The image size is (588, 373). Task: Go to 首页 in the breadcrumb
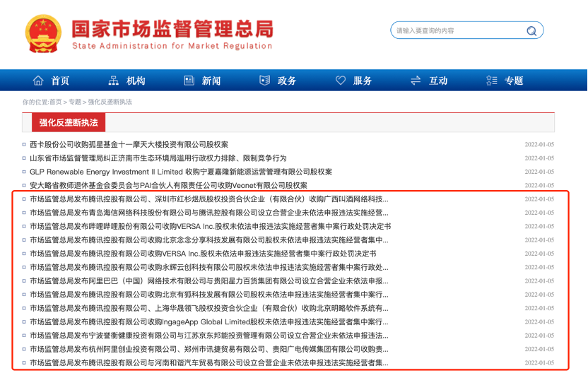coord(55,102)
